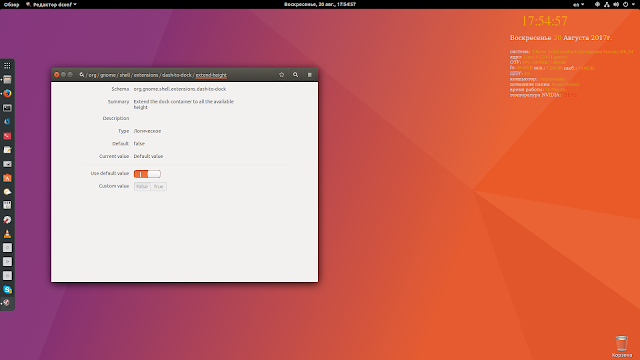This screenshot has height=360, width=640.
Task: Click the Schema value org.gnome.shell.extensions.dash-to-dock
Action: [x=180, y=89]
